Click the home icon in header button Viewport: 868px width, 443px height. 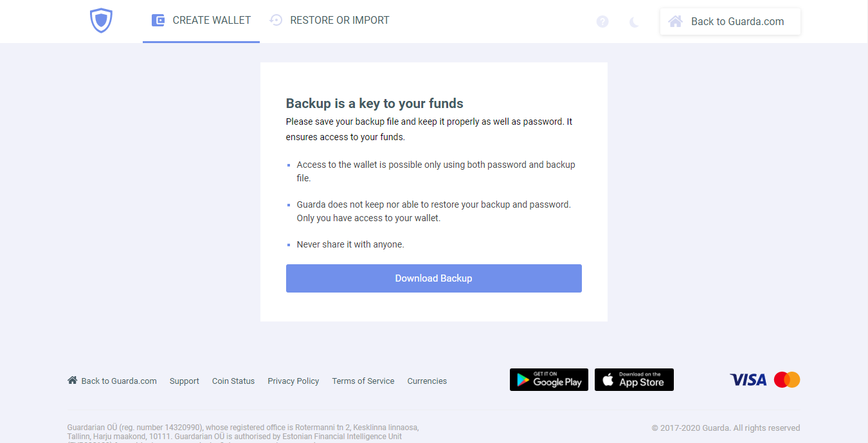tap(675, 21)
